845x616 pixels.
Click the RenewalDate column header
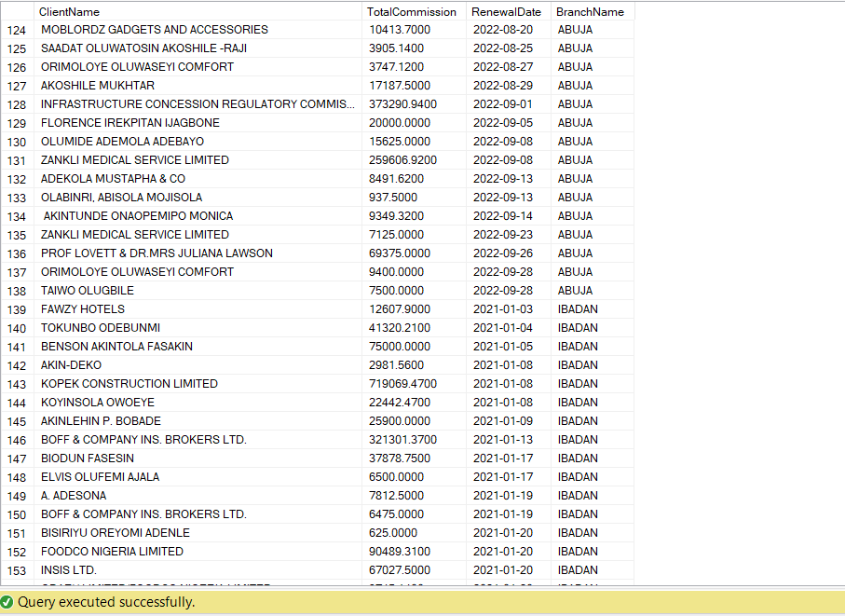508,11
